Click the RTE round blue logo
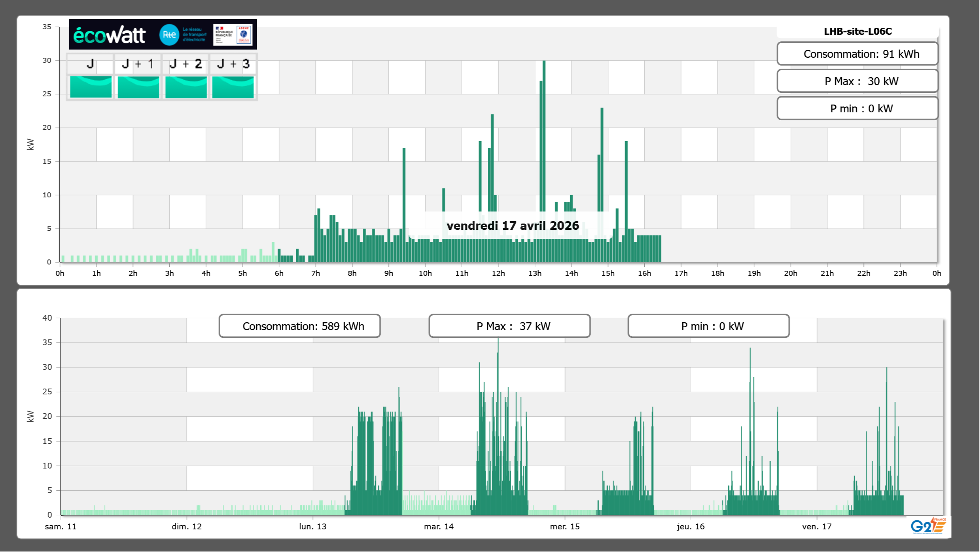The image size is (980, 552). (169, 35)
